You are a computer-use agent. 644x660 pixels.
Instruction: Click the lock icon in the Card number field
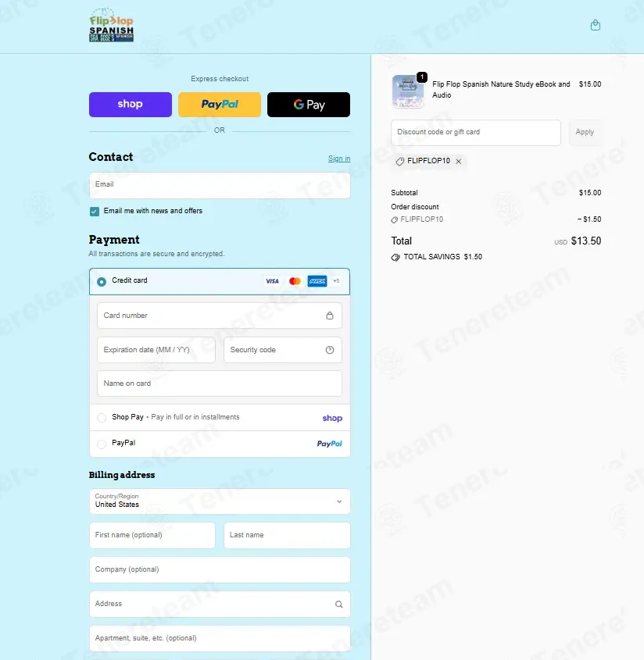coord(330,316)
